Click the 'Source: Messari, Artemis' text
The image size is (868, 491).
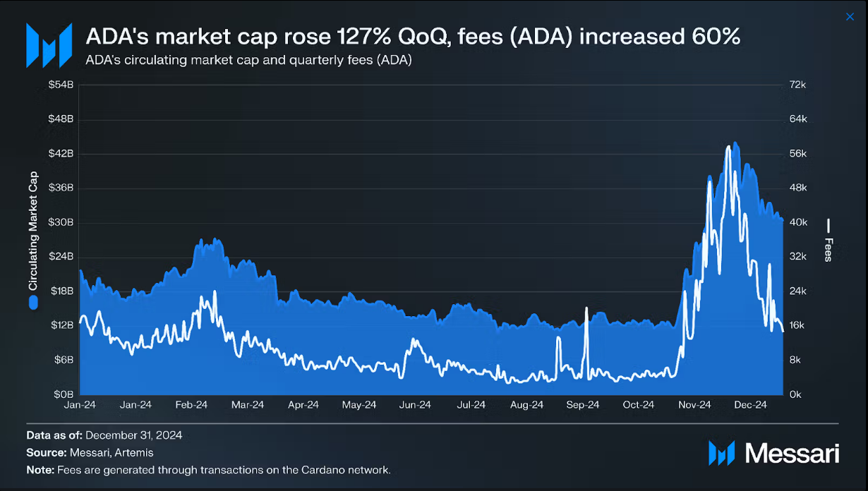tap(90, 452)
